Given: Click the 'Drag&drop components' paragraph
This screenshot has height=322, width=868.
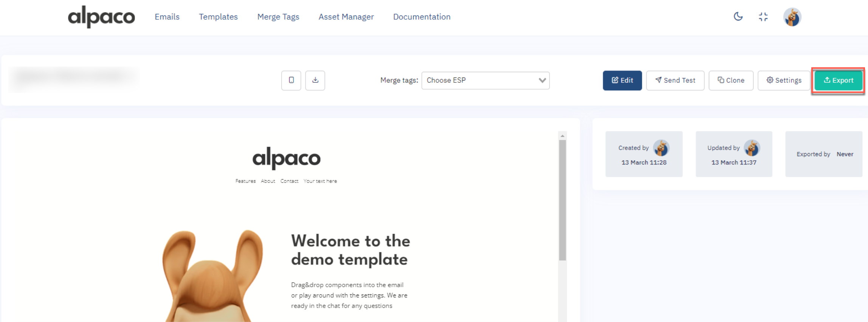Looking at the screenshot, I should 349,295.
